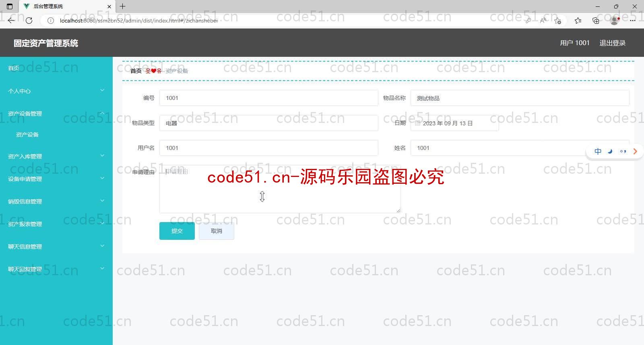Open the calendar icon in the 日期 field
This screenshot has height=345, width=644.
tap(417, 123)
